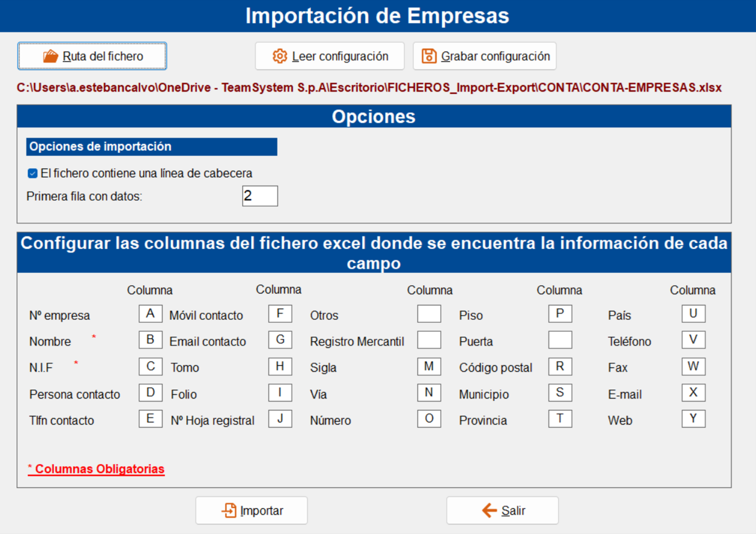Select the Nº empresa column field
The height and width of the screenshot is (534, 756).
tap(150, 314)
